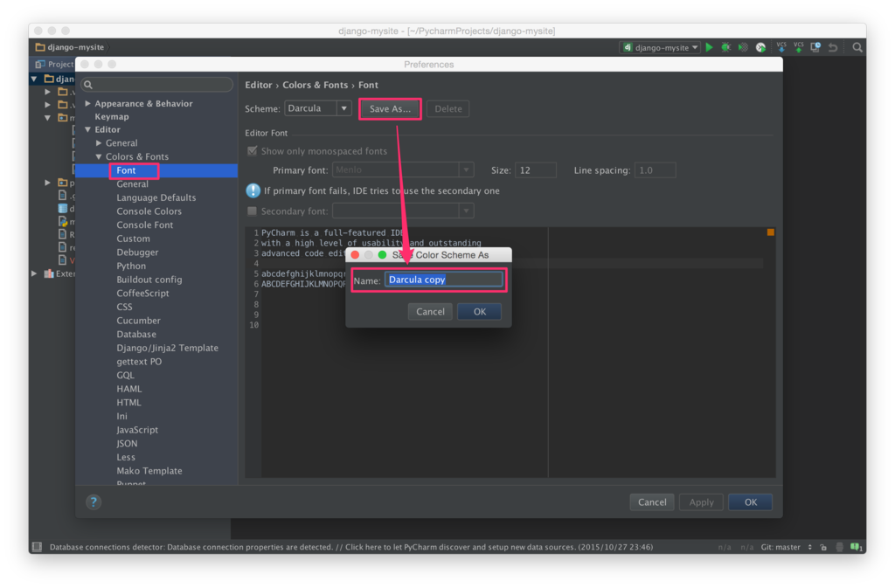Collapse the root project folder in Project tree
895x588 pixels.
[34, 78]
